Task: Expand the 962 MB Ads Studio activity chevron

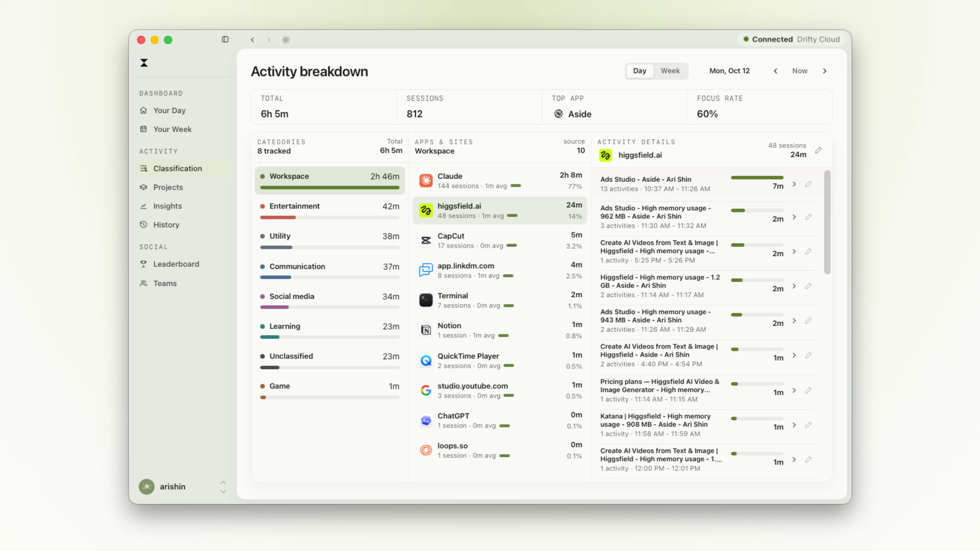Action: [x=794, y=217]
